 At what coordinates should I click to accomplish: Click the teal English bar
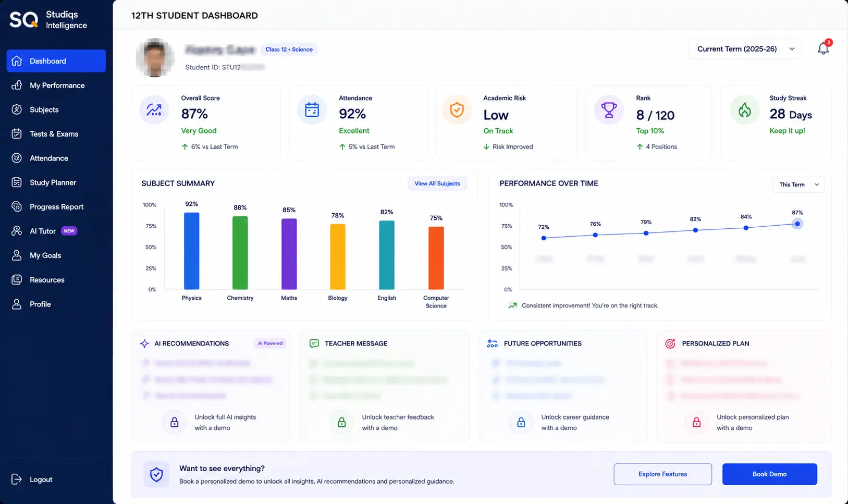(387, 255)
